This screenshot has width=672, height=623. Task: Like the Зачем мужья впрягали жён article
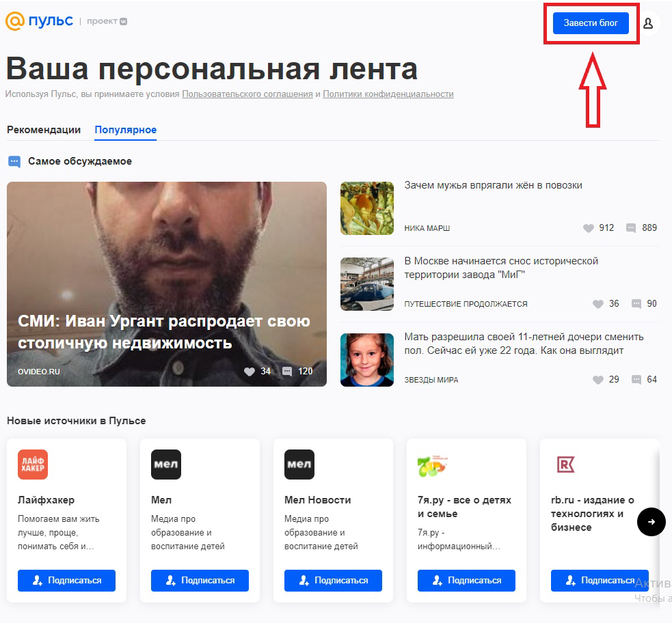[589, 228]
